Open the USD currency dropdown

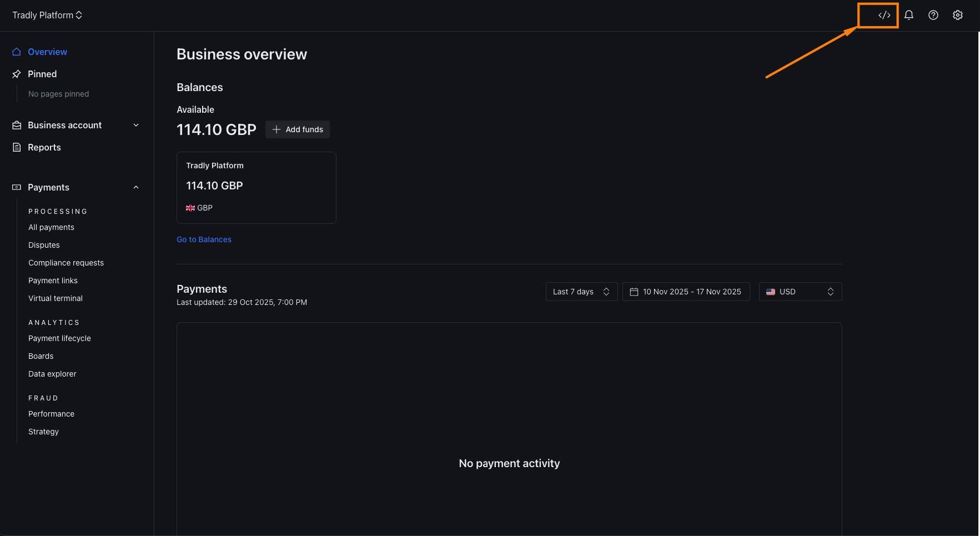pos(800,292)
